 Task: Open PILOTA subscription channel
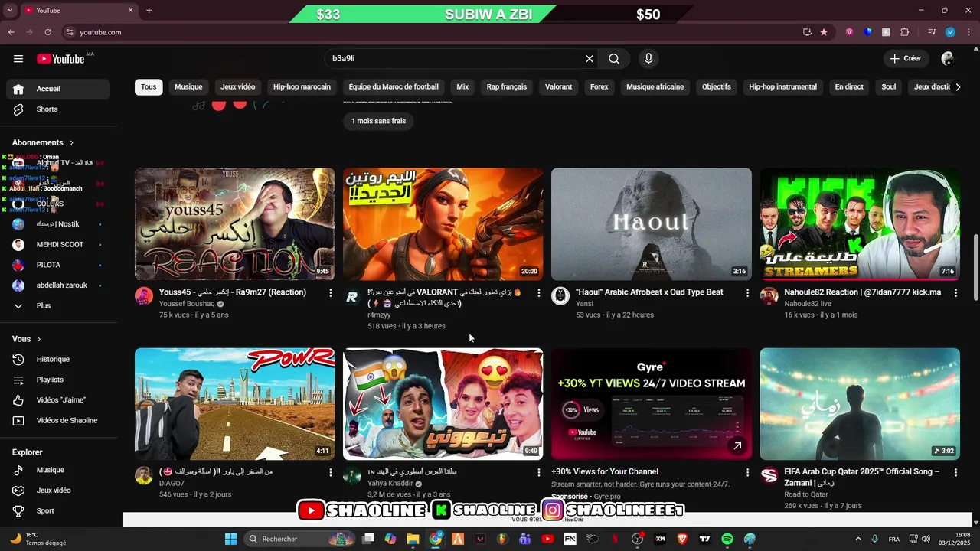coord(58,265)
